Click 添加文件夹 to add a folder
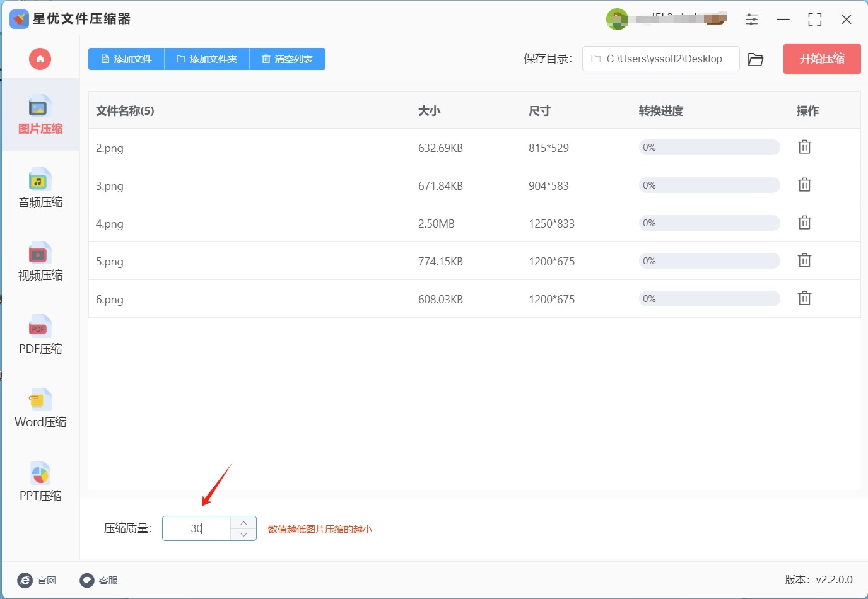Viewport: 868px width, 599px height. [207, 59]
